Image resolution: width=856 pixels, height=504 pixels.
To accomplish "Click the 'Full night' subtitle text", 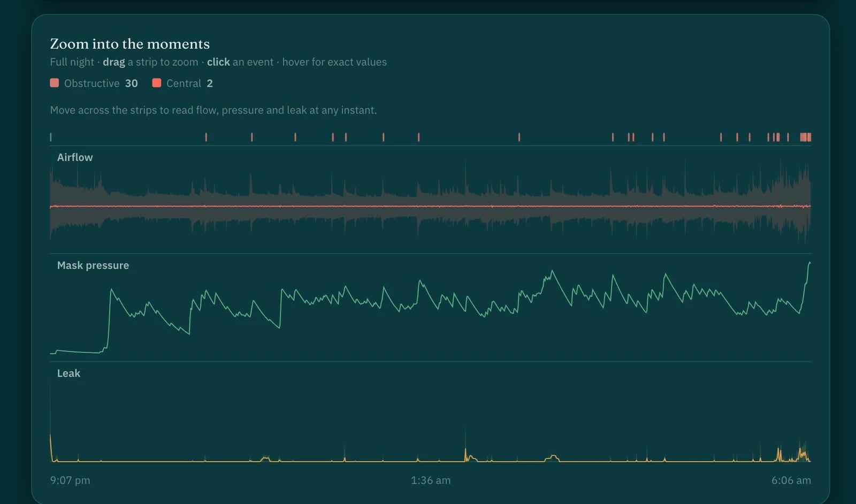I will [72, 62].
